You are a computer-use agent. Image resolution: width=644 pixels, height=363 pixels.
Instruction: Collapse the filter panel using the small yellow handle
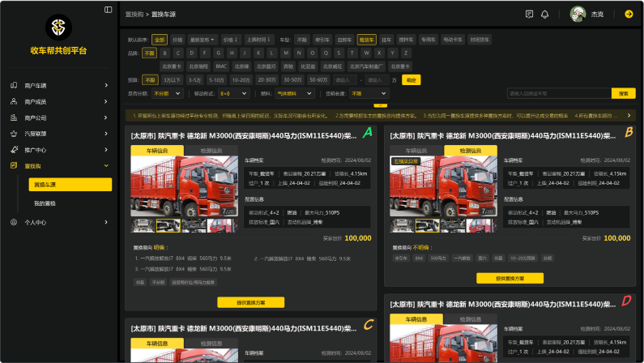[380, 105]
